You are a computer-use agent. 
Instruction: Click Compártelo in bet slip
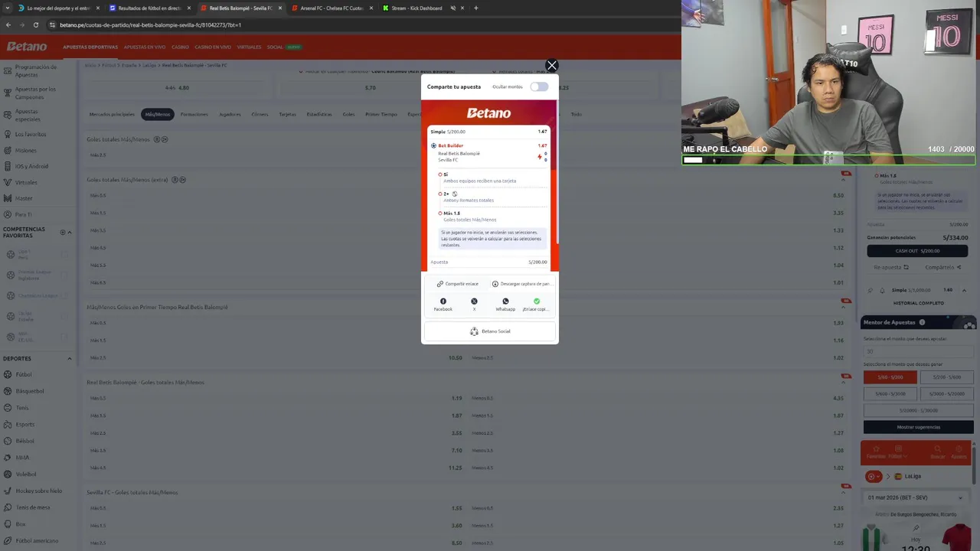pos(942,267)
